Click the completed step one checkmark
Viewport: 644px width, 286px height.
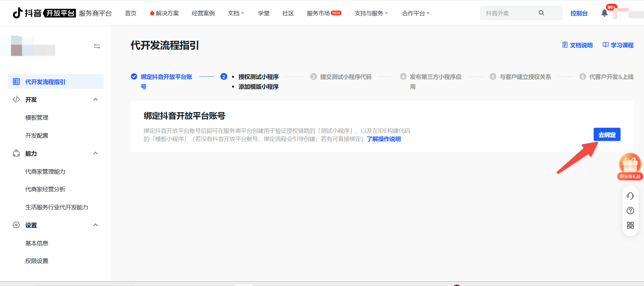point(134,76)
